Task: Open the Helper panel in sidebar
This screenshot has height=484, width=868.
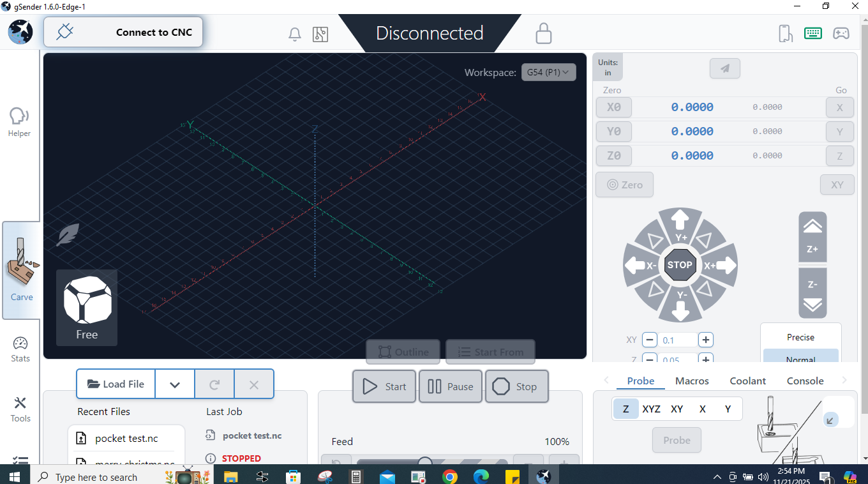Action: (19, 122)
